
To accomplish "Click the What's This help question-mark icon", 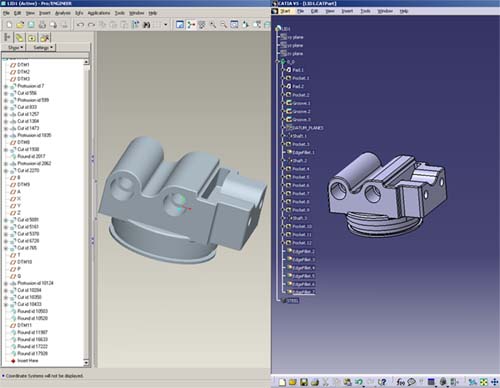I will (x=383, y=382).
